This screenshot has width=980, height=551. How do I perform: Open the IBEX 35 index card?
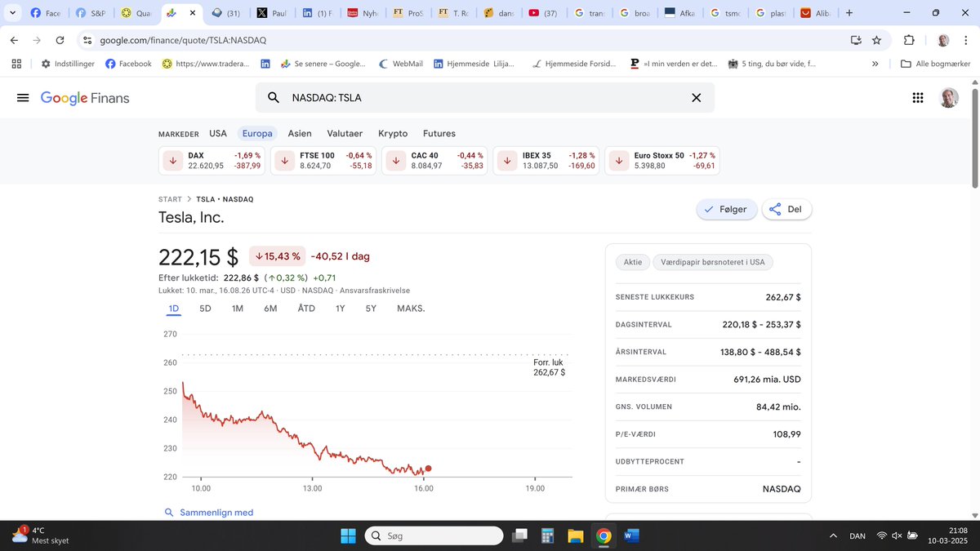[546, 161]
